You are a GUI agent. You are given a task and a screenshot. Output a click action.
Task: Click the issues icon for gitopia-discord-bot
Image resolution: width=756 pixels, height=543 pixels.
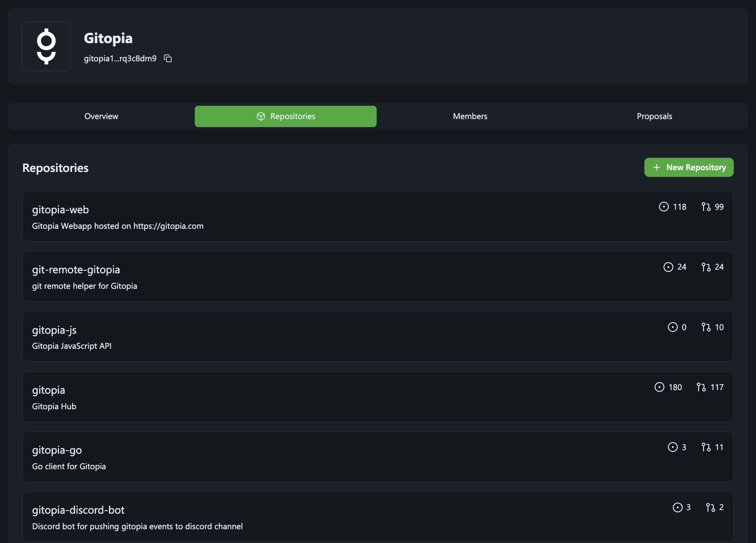[677, 507]
